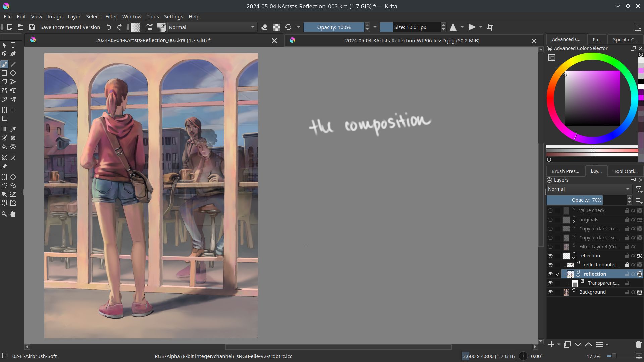644x362 pixels.
Task: Open the Filter menu
Action: [x=111, y=17]
